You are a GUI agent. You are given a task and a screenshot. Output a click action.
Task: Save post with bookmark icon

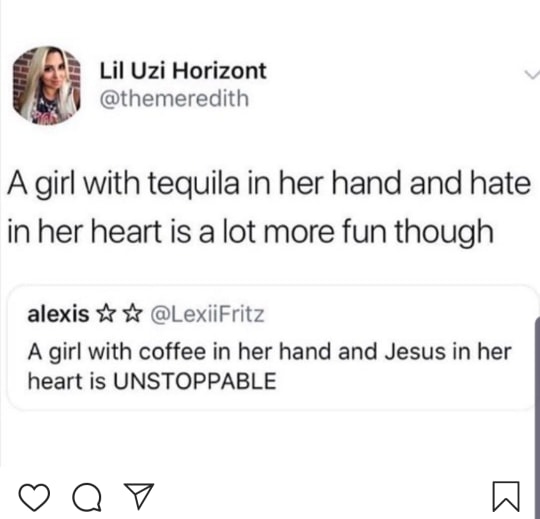point(506,496)
